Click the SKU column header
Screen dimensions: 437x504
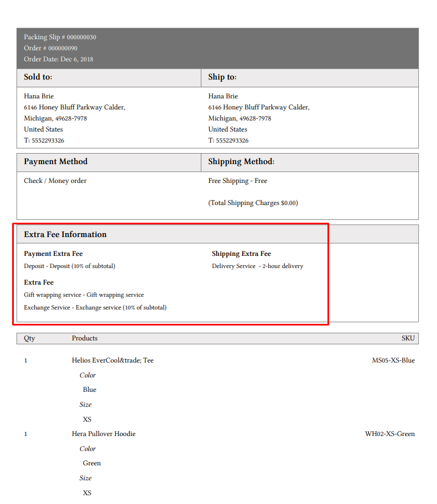[x=408, y=338]
